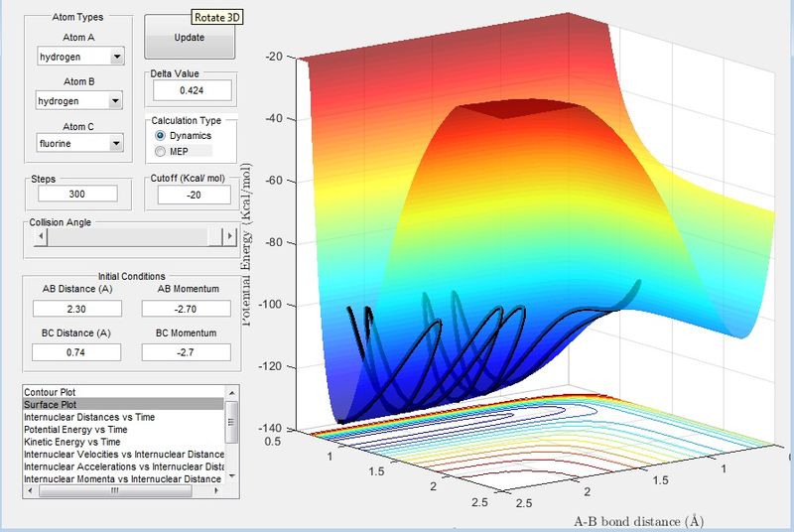Click the plot list scroll-up arrow
Screen dimensions: 794x532
(x=231, y=392)
